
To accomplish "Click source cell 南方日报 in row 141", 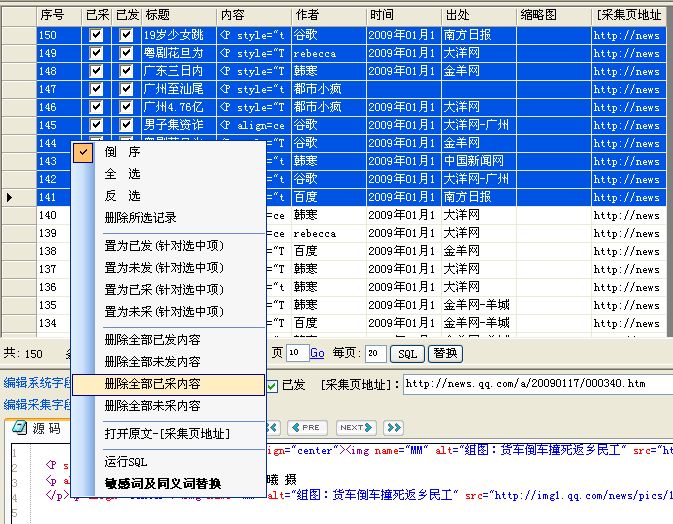I will pos(479,197).
